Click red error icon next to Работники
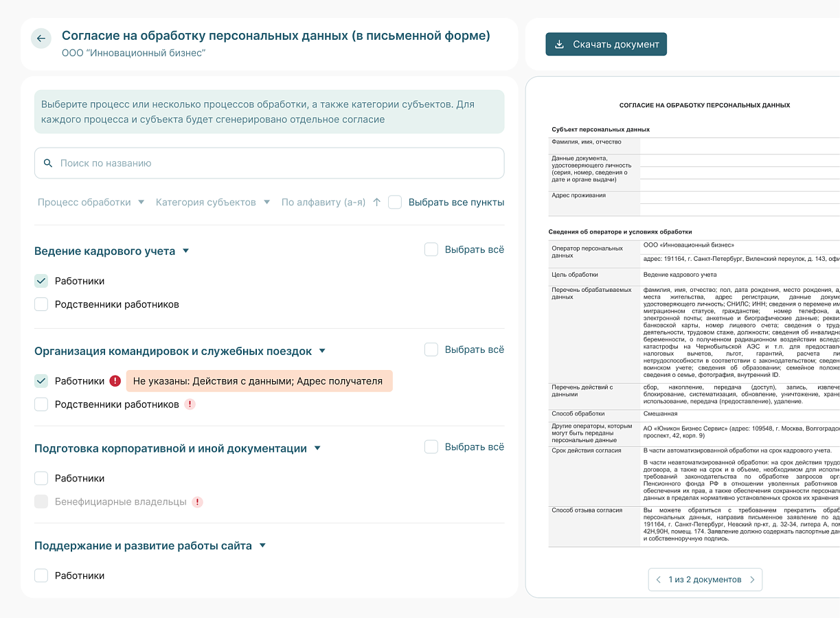Image resolution: width=840 pixels, height=618 pixels. pyautogui.click(x=115, y=381)
